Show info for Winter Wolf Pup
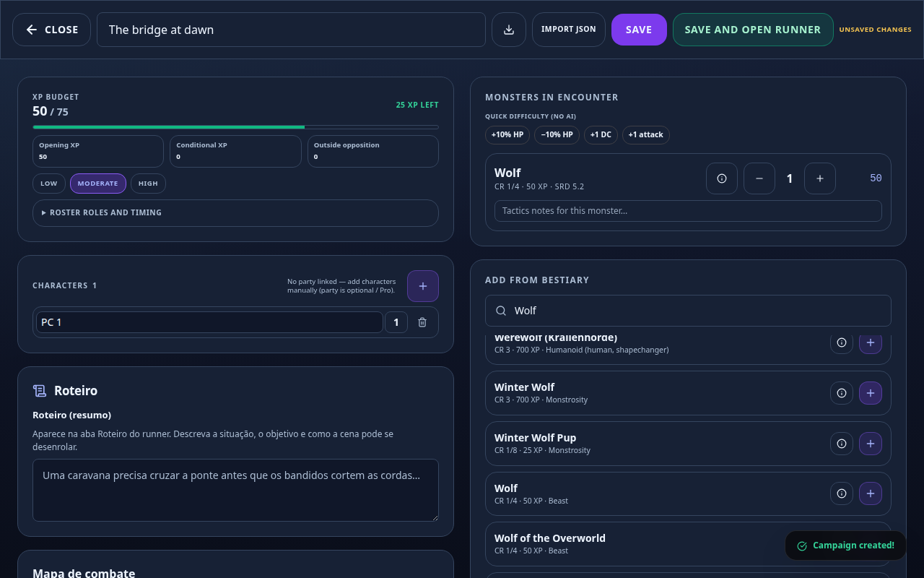 pyautogui.click(x=842, y=444)
